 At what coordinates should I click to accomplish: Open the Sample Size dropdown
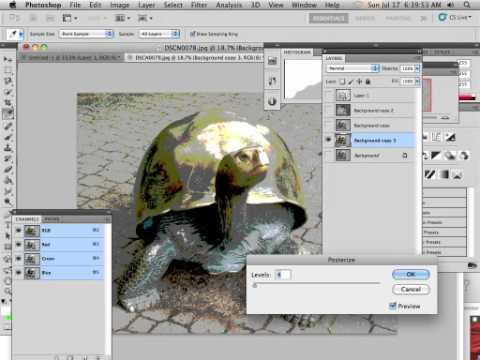(x=86, y=34)
